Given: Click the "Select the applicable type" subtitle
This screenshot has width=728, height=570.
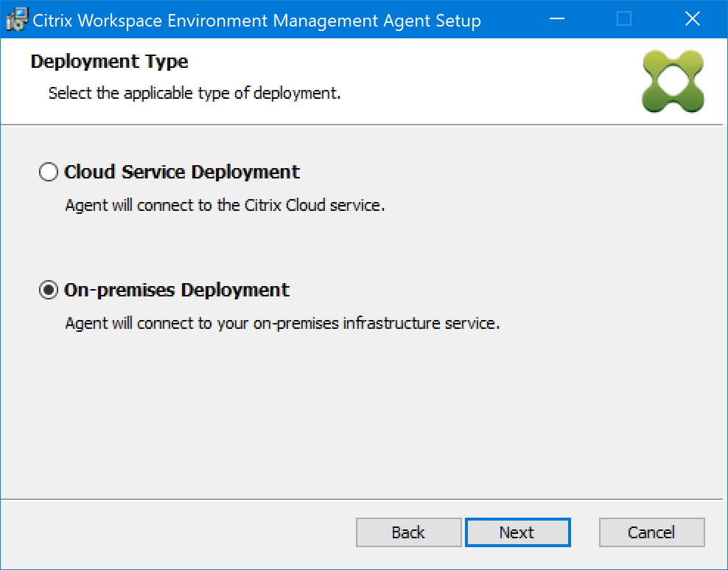Looking at the screenshot, I should [x=195, y=94].
